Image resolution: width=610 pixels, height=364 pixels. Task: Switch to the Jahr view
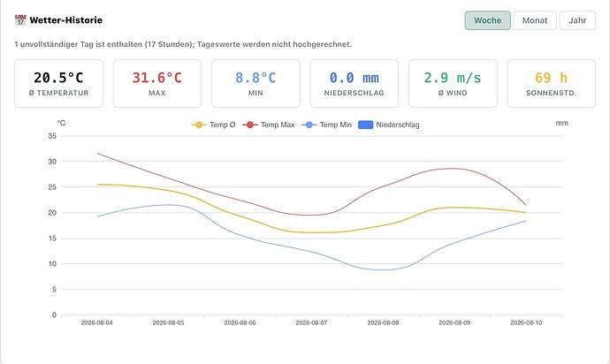coord(577,20)
